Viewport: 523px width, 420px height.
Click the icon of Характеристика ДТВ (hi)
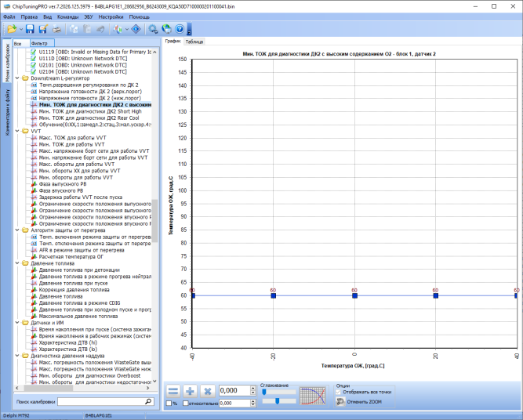pyautogui.click(x=34, y=342)
